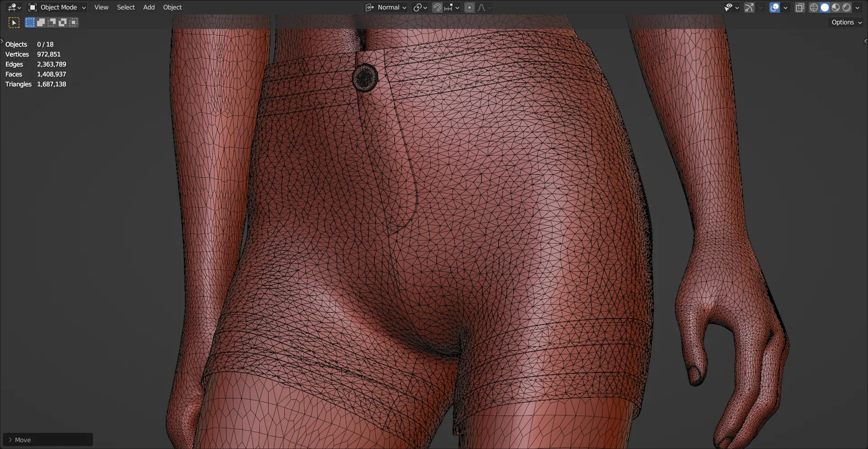Switch to Rendered viewport shading

tap(846, 7)
